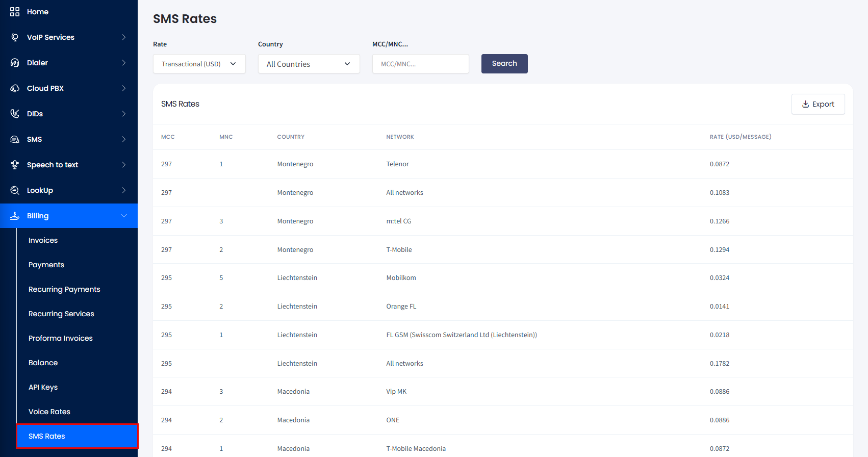868x457 pixels.
Task: Open Recurring Payments menu item
Action: point(64,289)
